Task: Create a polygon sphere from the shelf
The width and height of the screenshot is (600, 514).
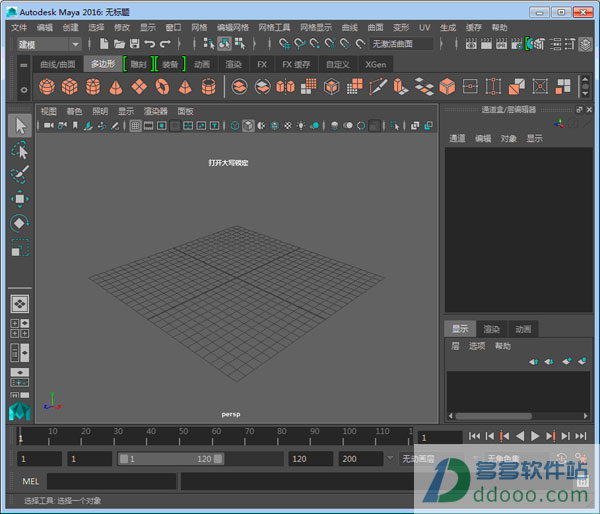Action: click(47, 86)
